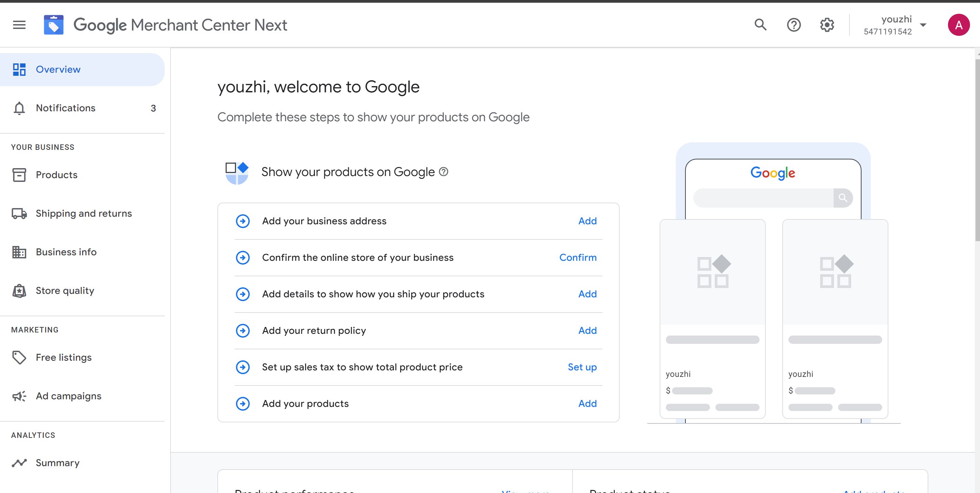Open Shipping and returns section
Screen dimensions: 980x493
click(82, 213)
